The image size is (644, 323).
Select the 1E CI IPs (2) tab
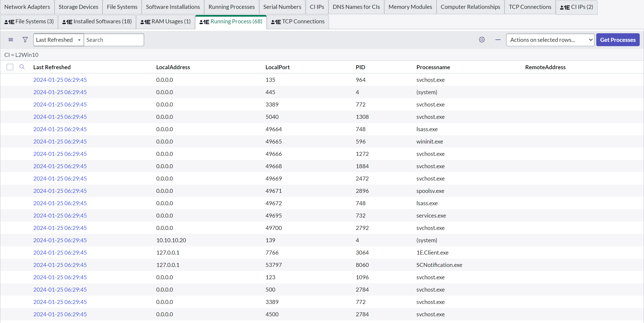(576, 7)
